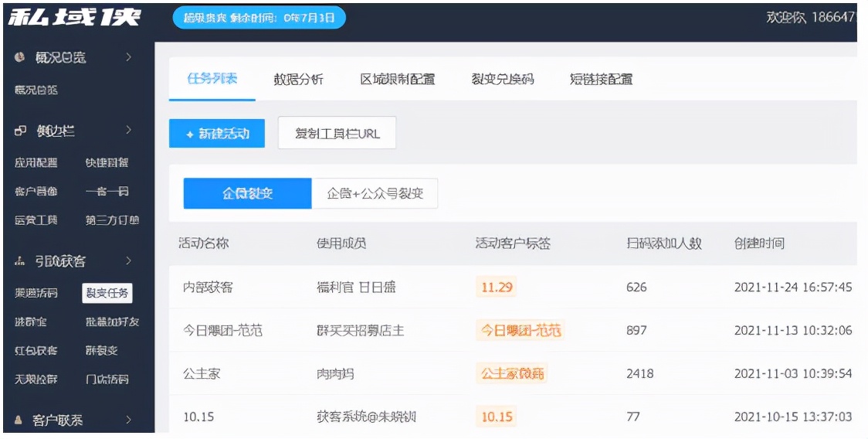The image size is (868, 439).
Task: Click the scan count 2418
Action: (x=639, y=373)
